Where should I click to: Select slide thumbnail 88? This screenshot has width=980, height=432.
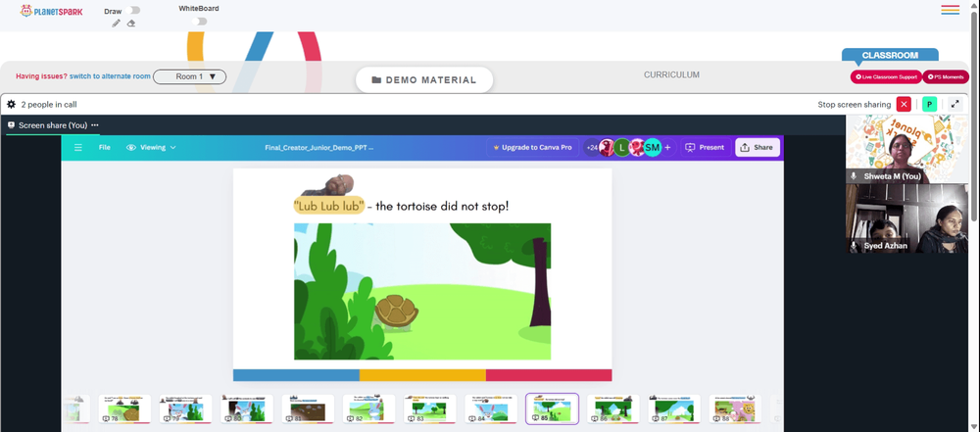click(735, 408)
